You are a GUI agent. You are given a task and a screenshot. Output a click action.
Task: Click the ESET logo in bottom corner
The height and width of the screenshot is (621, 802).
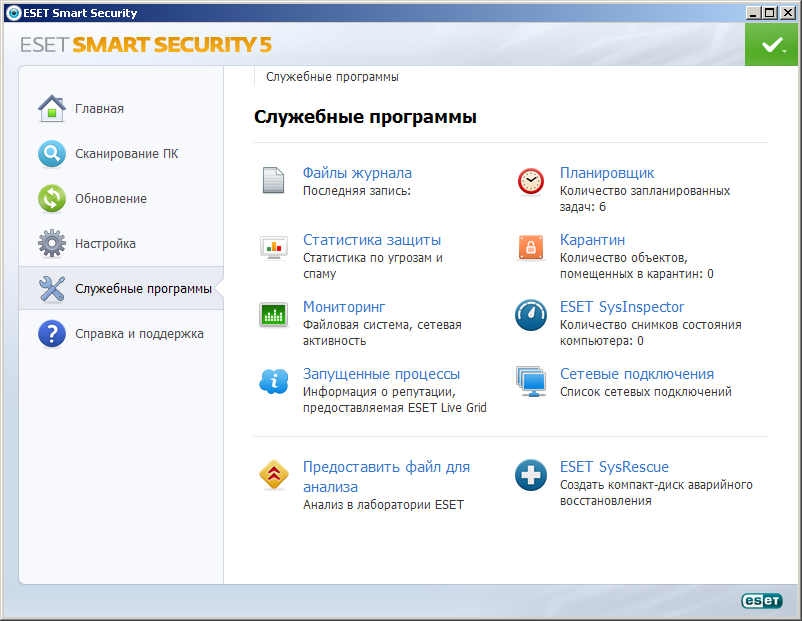(x=762, y=601)
